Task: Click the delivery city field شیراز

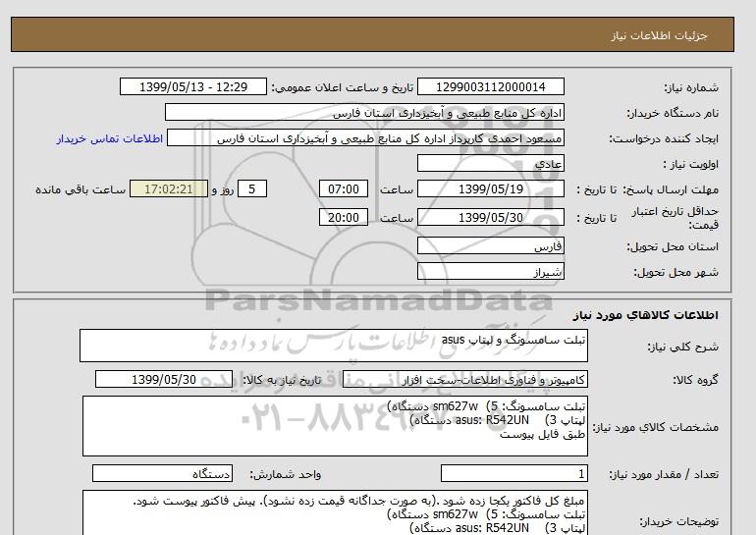Action: [490, 271]
